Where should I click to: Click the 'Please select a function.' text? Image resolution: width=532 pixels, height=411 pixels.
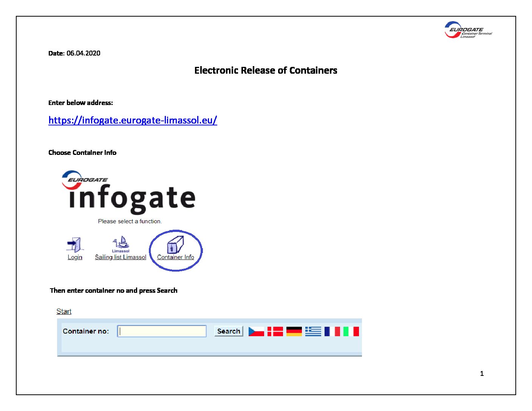coord(130,221)
